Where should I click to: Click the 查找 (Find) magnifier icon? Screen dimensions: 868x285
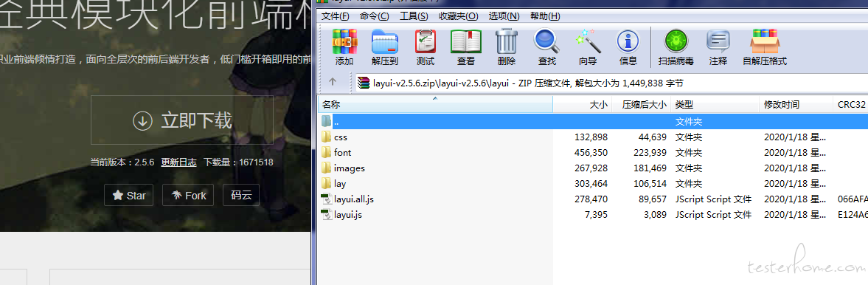tap(546, 41)
